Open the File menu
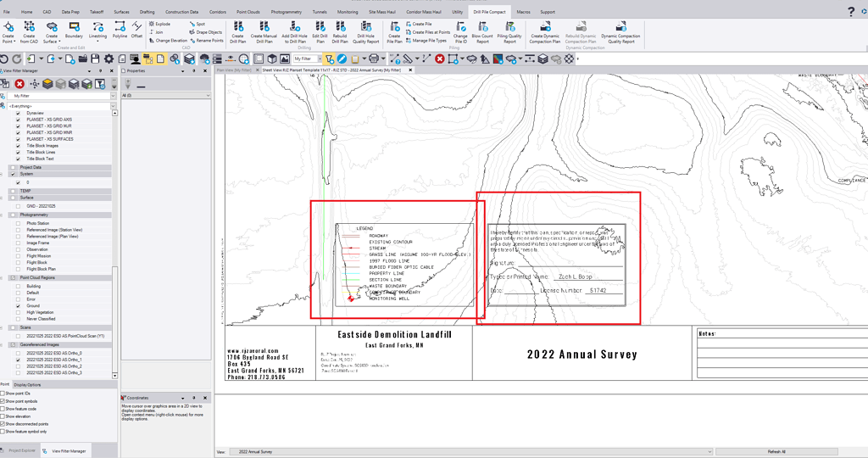The width and height of the screenshot is (868, 458). pos(7,12)
